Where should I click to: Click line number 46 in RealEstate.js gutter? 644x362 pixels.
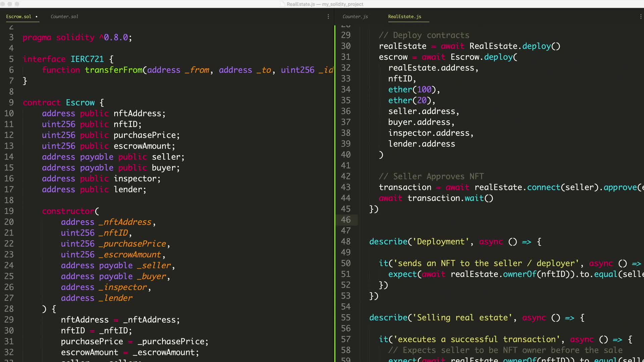tap(346, 220)
